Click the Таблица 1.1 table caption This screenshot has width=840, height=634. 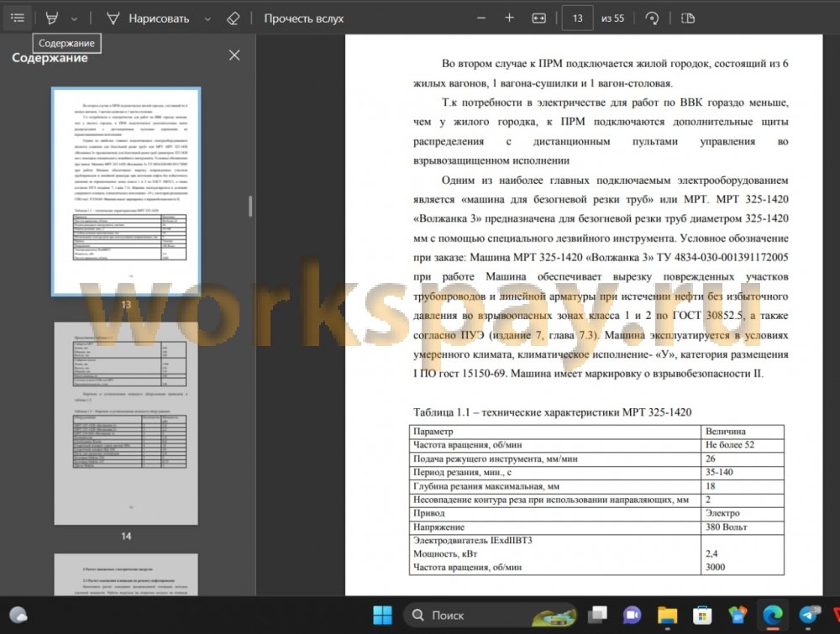552,411
